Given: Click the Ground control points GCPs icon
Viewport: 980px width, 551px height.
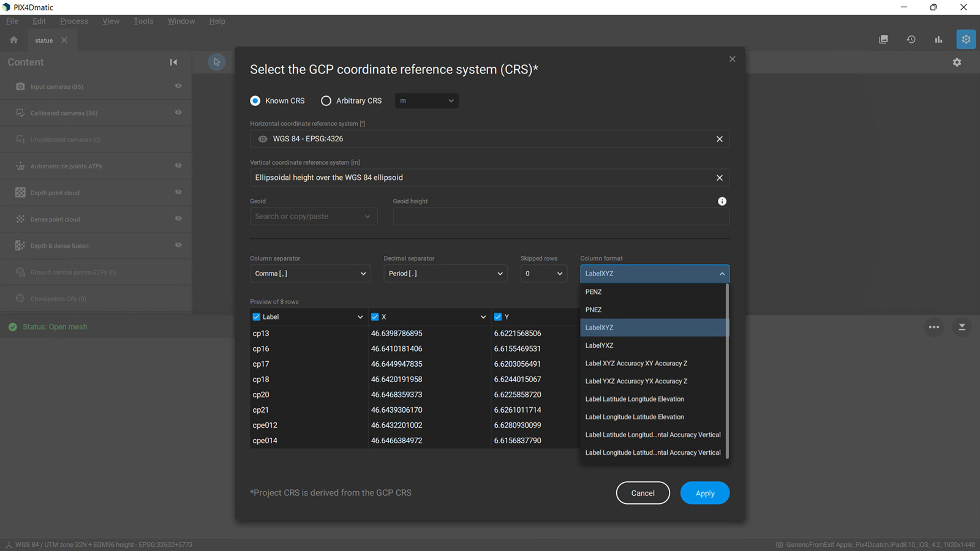Looking at the screenshot, I should click(20, 272).
